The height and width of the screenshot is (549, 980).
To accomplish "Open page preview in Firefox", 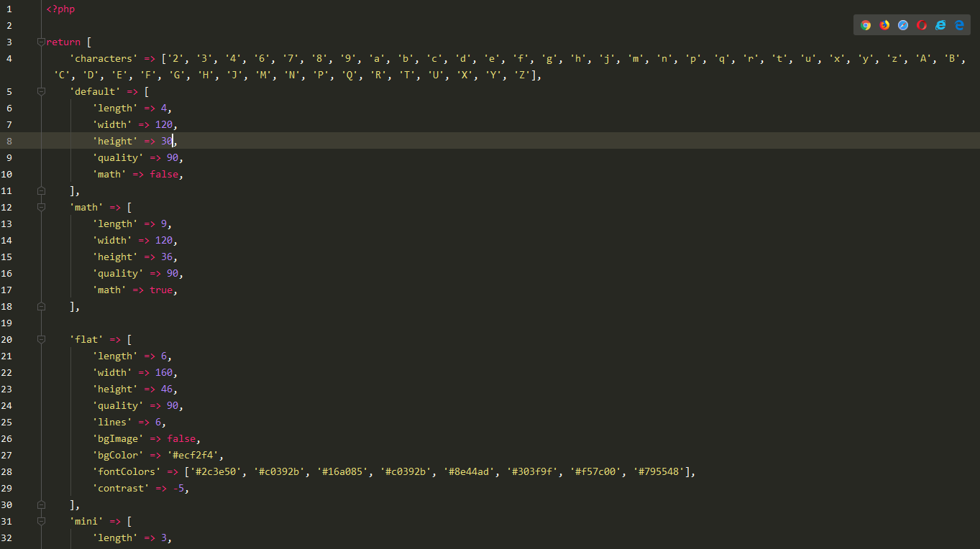I will (x=884, y=24).
